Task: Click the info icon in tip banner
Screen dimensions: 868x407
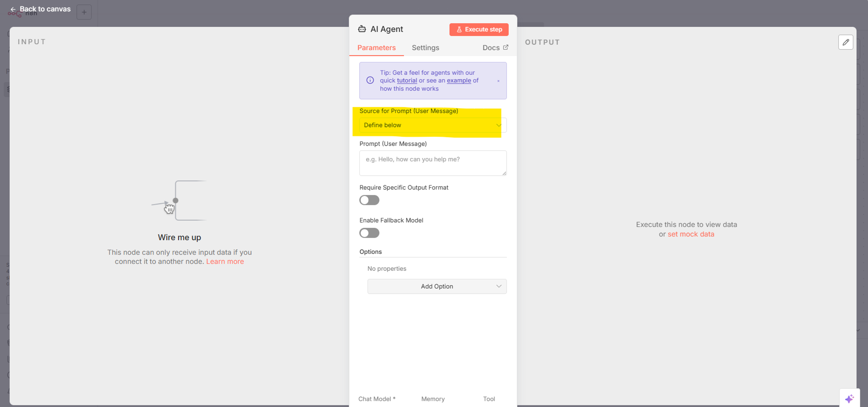Action: coord(370,80)
